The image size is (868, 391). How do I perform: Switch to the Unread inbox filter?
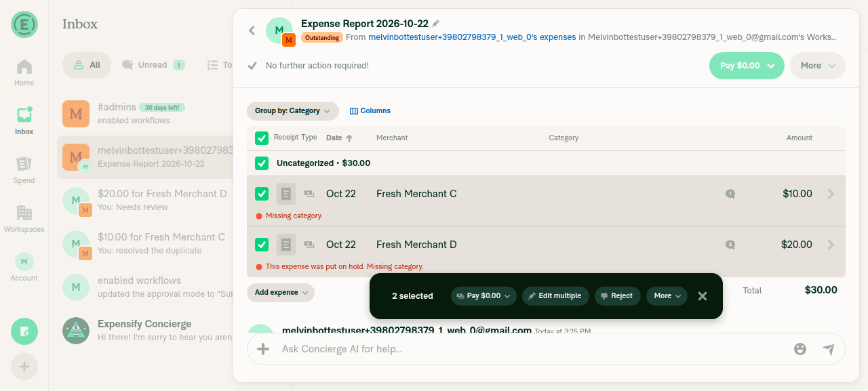coord(153,65)
